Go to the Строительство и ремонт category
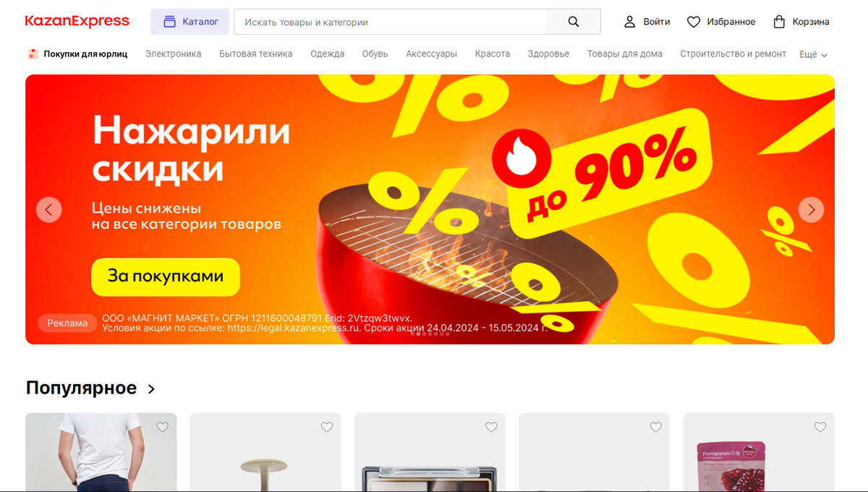This screenshot has width=868, height=492. pos(733,54)
